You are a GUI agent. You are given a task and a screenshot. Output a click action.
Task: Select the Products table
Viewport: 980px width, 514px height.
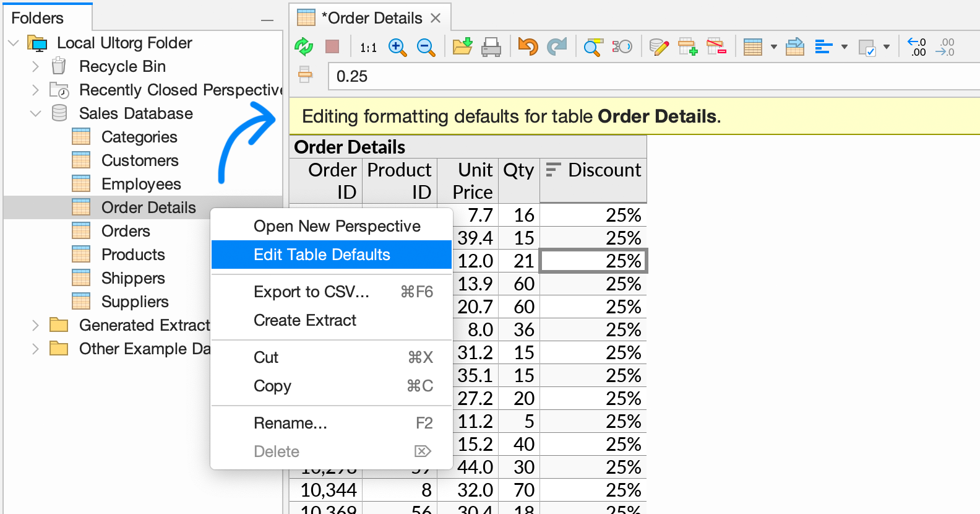coord(133,255)
